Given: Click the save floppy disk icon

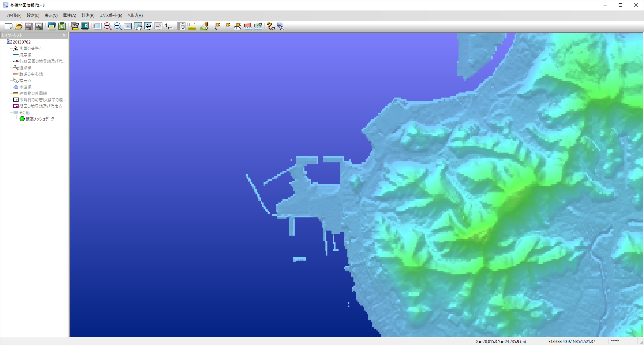Looking at the screenshot, I should [29, 26].
